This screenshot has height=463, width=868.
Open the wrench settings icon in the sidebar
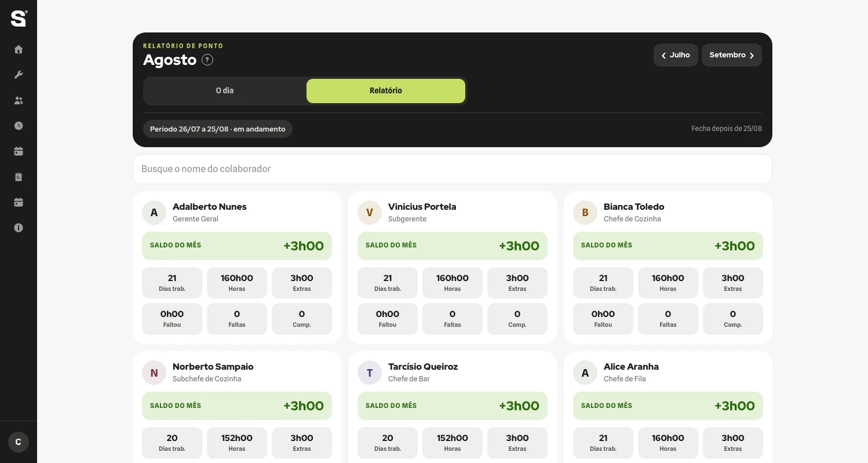click(19, 75)
